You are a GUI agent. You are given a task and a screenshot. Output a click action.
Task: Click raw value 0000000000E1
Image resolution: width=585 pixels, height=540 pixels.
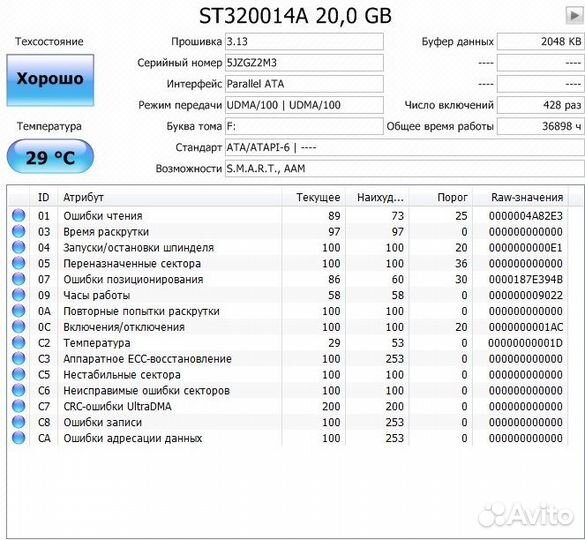526,247
